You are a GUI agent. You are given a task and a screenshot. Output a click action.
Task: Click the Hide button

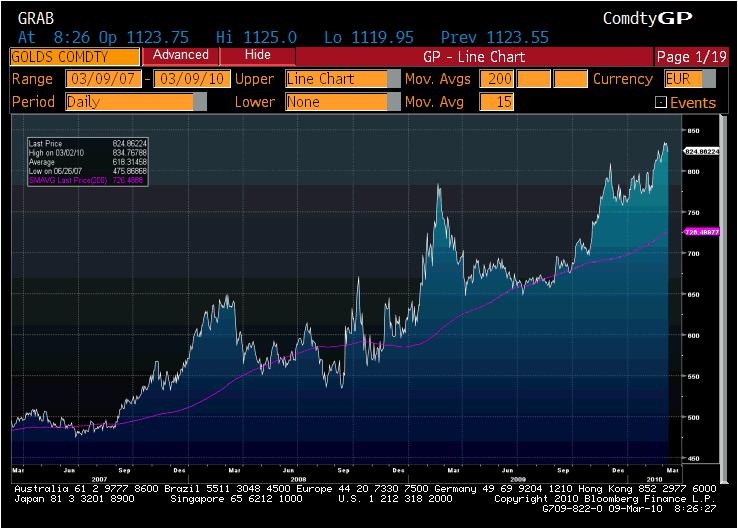tap(257, 56)
